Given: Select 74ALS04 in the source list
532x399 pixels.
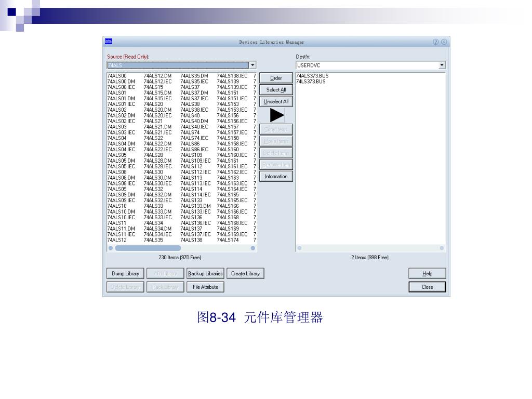Looking at the screenshot, I should 117,138.
